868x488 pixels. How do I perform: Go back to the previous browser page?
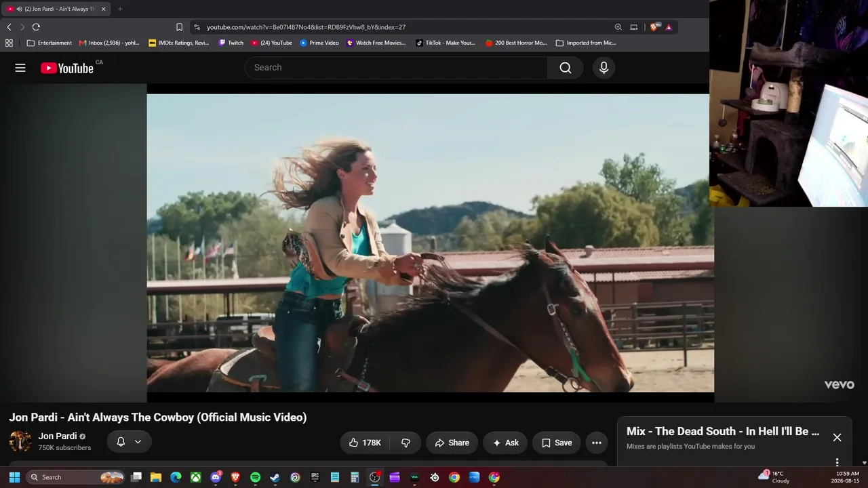tap(9, 27)
